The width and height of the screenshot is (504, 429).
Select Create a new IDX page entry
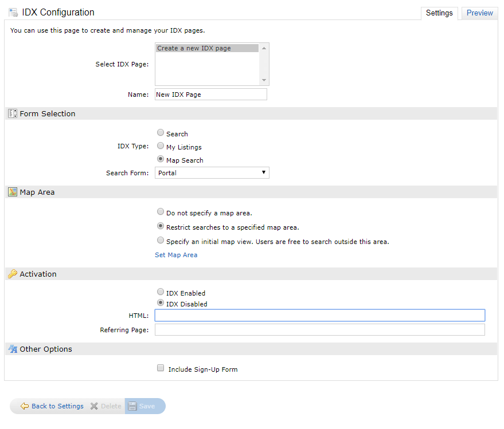pyautogui.click(x=208, y=48)
